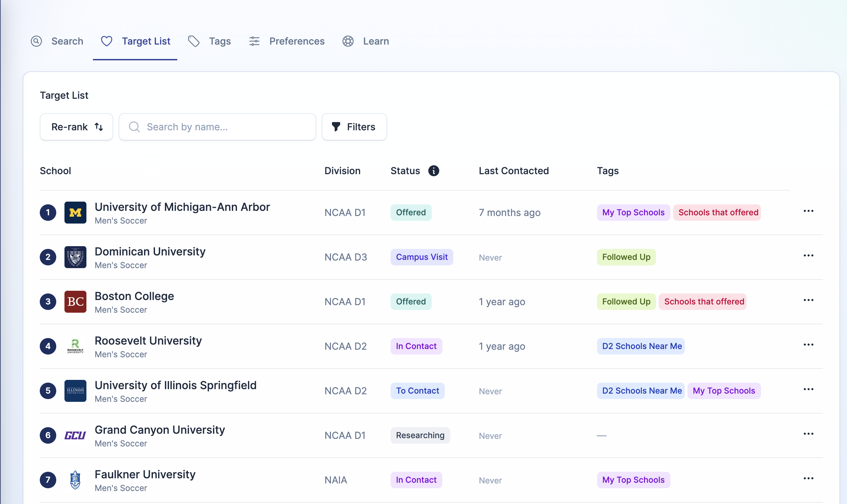Click the University of Michigan logo
847x504 pixels.
[x=75, y=213]
